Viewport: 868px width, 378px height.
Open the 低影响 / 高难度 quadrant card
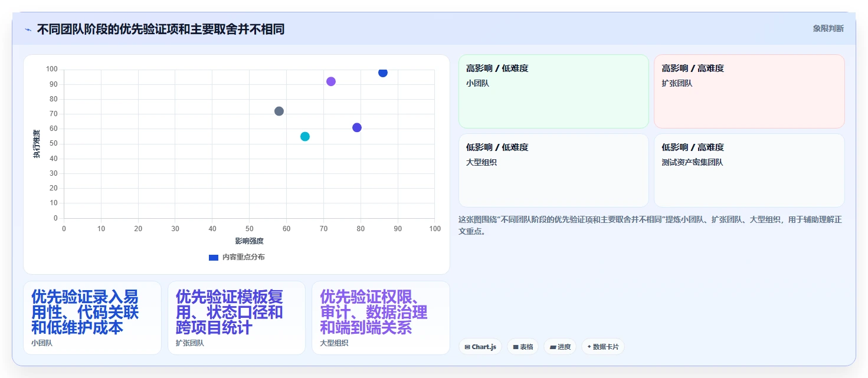749,170
